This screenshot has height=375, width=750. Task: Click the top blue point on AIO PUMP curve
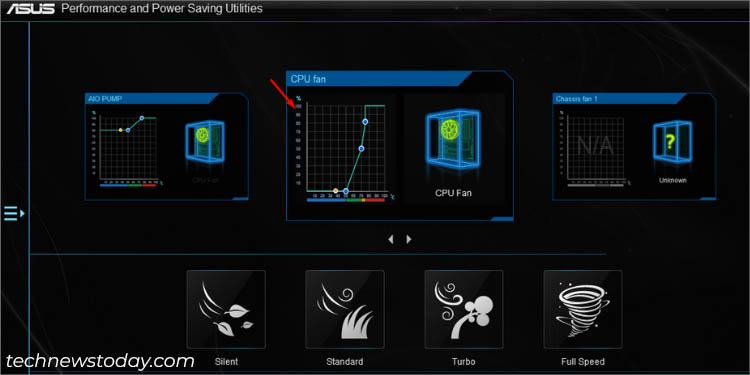pyautogui.click(x=142, y=118)
